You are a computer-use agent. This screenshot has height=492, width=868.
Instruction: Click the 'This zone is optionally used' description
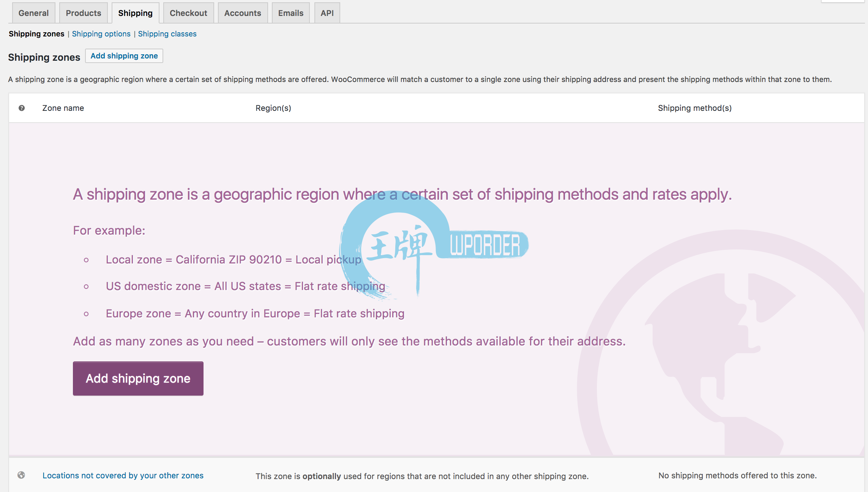pyautogui.click(x=422, y=476)
